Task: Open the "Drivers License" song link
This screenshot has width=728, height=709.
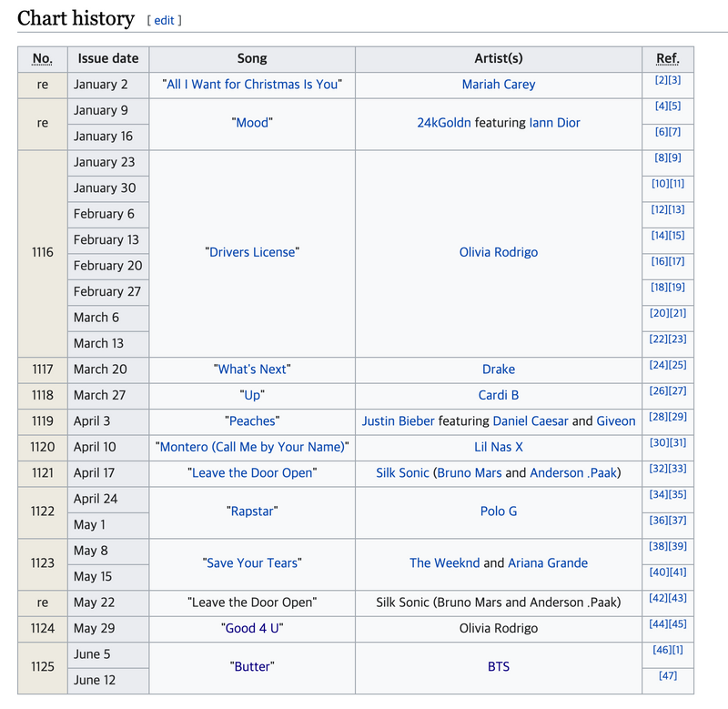Action: click(x=252, y=253)
